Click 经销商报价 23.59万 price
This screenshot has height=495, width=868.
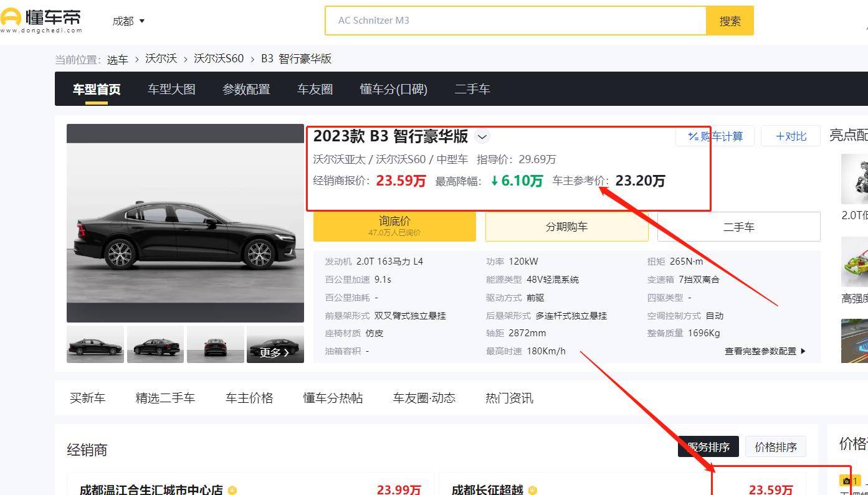401,181
